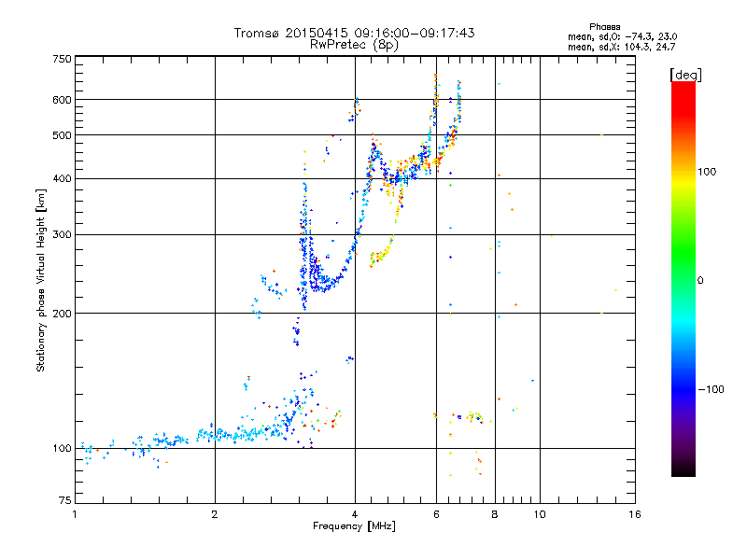The width and height of the screenshot is (747, 560).
Task: Click the x-axis tick label '6'
Action: tap(436, 515)
